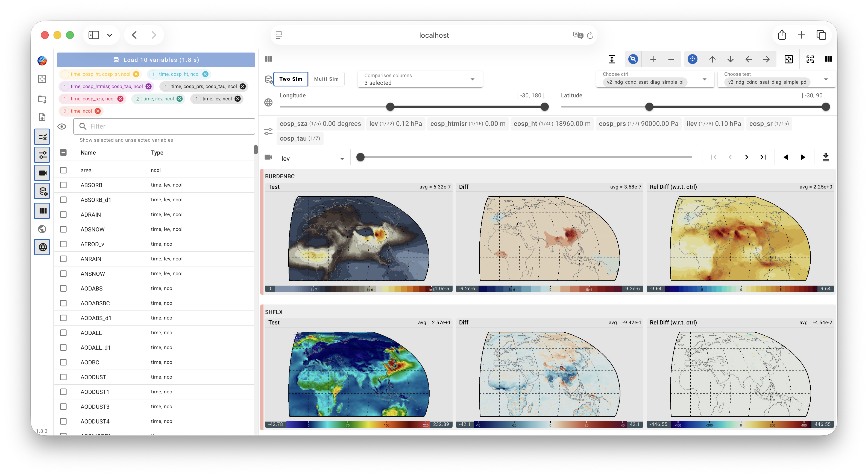Viewport: 868px width, 476px height.
Task: Open the lev animation dimension dropdown
Action: [x=312, y=159]
